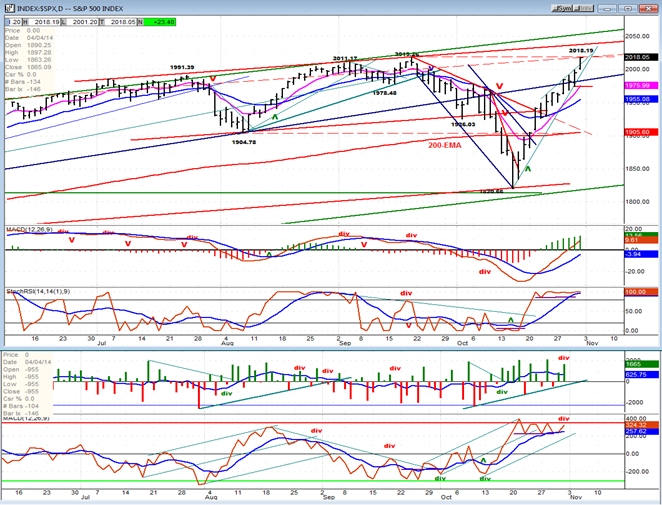Select the blue 1955.08 axis marker
662x505 pixels.
[641, 99]
